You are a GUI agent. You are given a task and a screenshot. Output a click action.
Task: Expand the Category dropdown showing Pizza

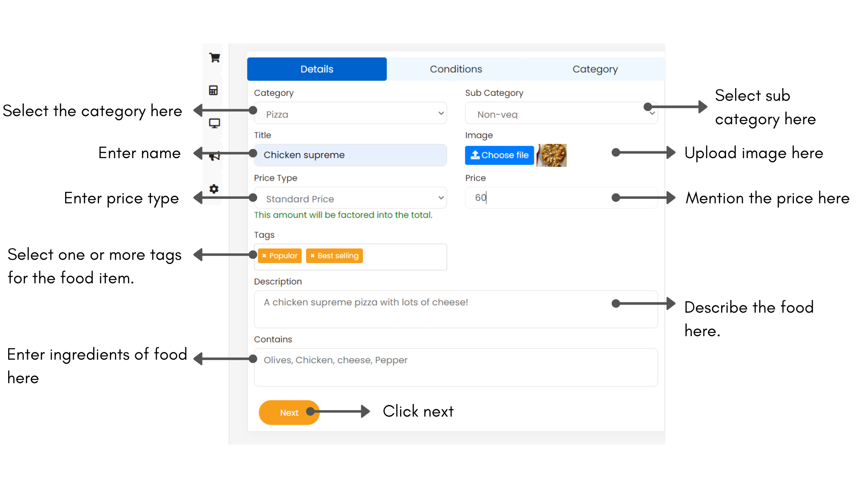pyautogui.click(x=350, y=114)
